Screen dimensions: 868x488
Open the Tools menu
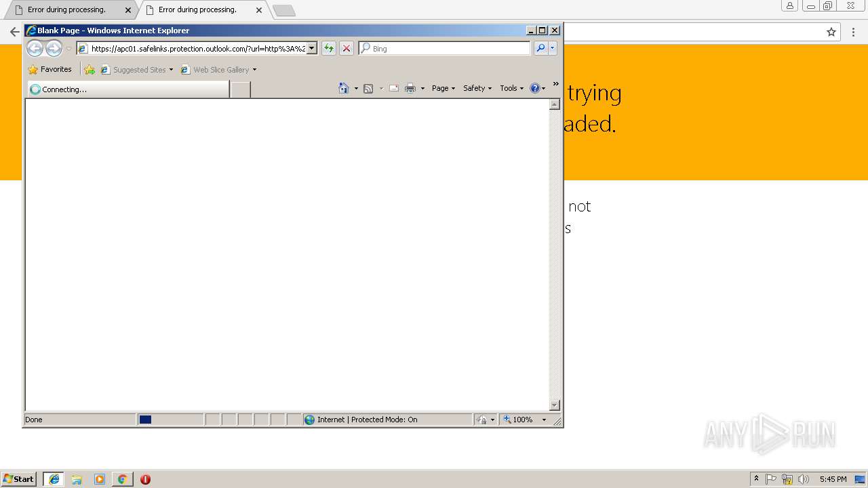pyautogui.click(x=512, y=88)
